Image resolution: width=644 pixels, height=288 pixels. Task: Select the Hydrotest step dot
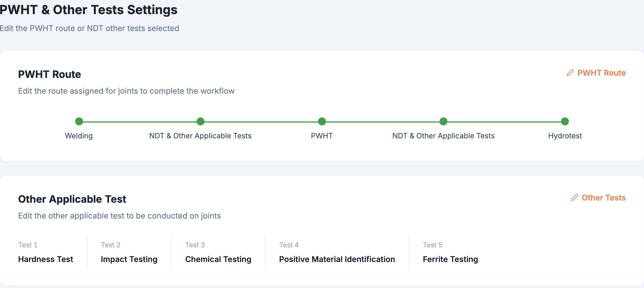point(565,121)
